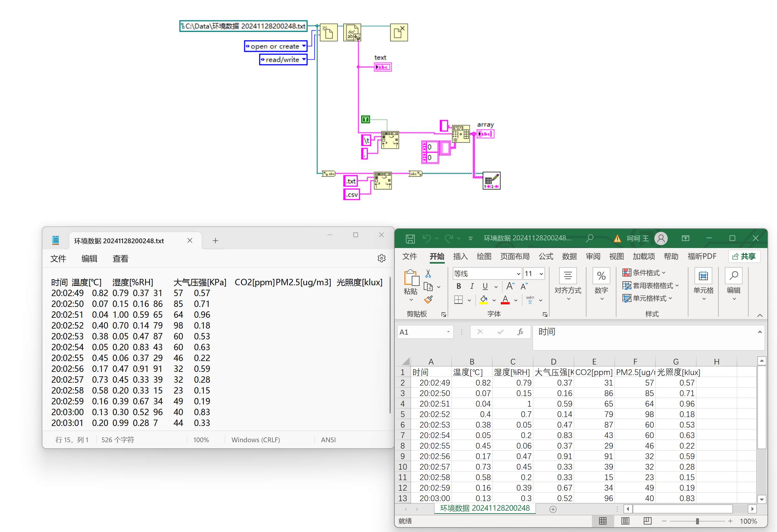Open the 公式 ribbon tab
This screenshot has height=532, width=777.
click(x=546, y=256)
